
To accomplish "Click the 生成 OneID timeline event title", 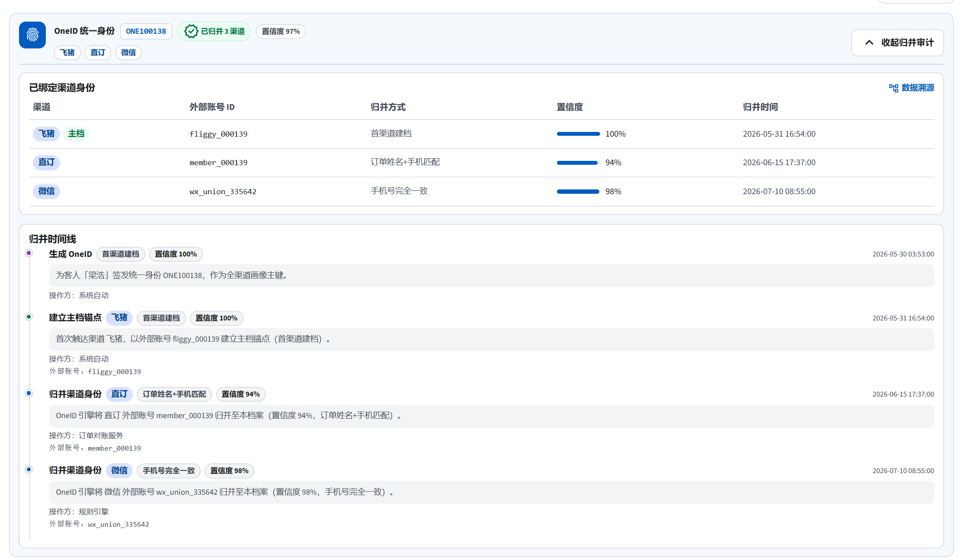I will 70,254.
